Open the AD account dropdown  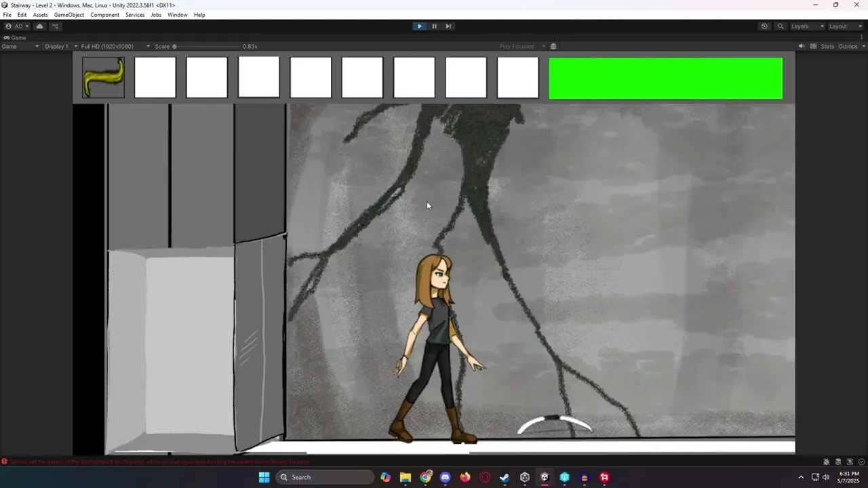tap(17, 26)
